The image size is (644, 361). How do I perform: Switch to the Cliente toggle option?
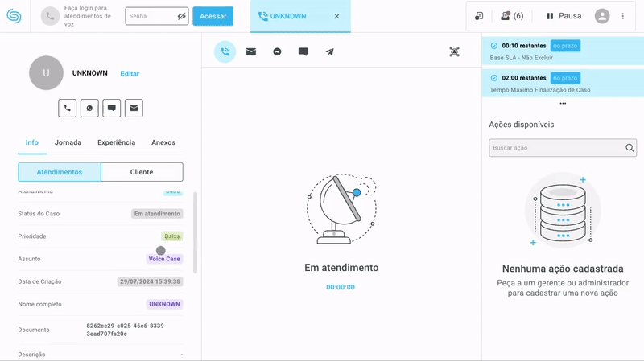click(x=142, y=172)
